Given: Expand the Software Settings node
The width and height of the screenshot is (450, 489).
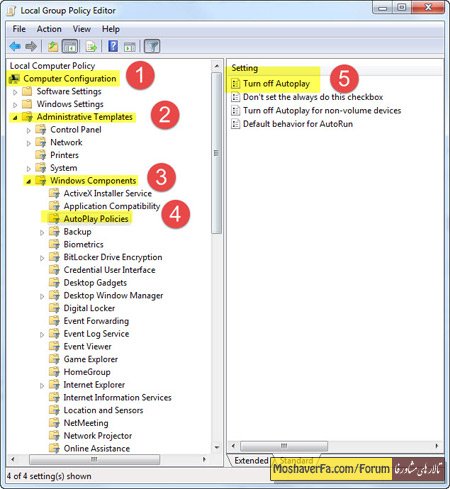Looking at the screenshot, I should (x=15, y=92).
